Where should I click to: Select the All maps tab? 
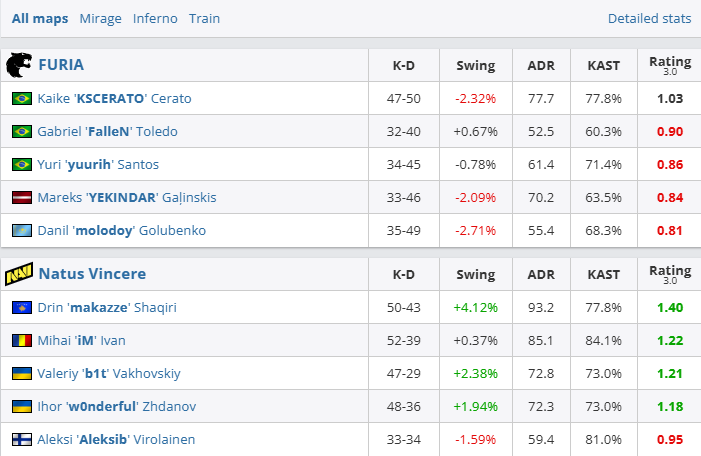coord(40,18)
